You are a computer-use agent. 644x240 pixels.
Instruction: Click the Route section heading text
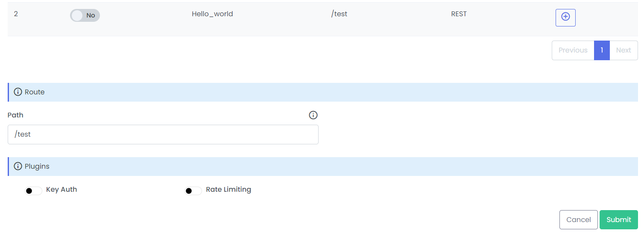[x=35, y=92]
